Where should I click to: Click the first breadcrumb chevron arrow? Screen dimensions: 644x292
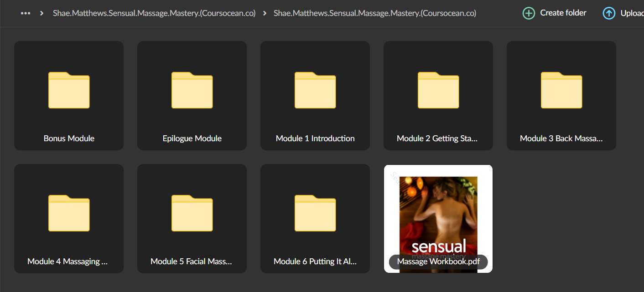click(42, 13)
